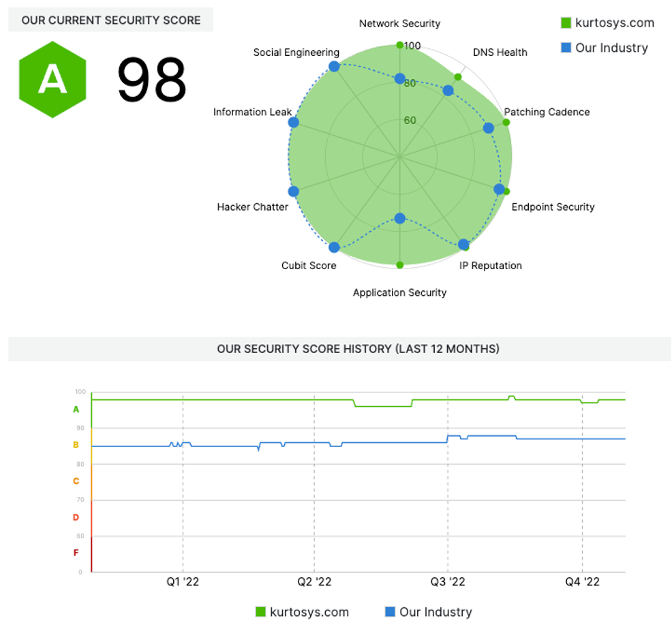Click the Security Score History section heading

(358, 349)
